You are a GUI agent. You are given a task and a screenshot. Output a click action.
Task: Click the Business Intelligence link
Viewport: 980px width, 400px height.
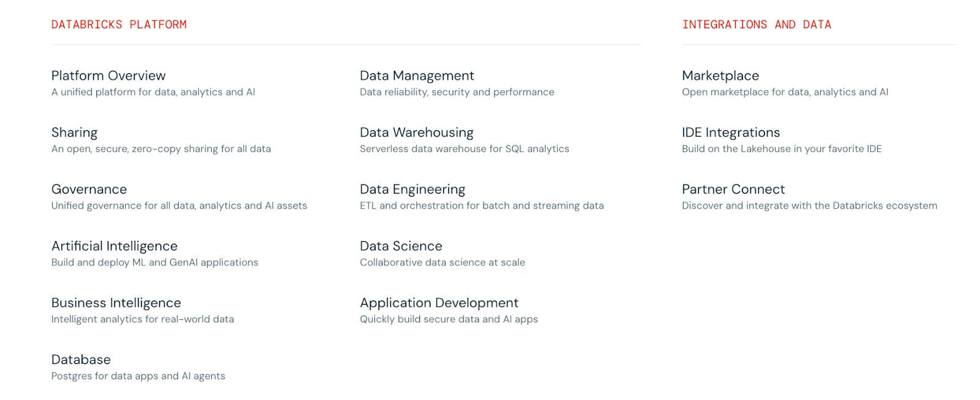(x=116, y=303)
